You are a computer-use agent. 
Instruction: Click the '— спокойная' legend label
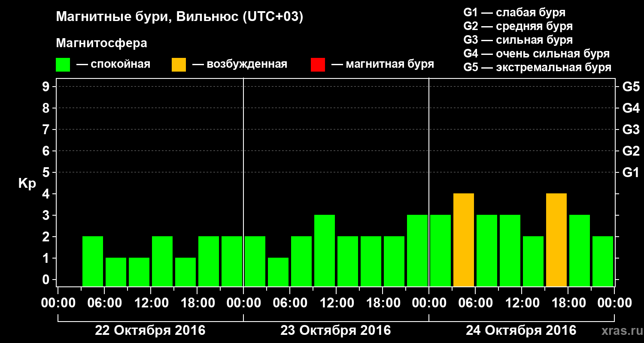coord(113,65)
